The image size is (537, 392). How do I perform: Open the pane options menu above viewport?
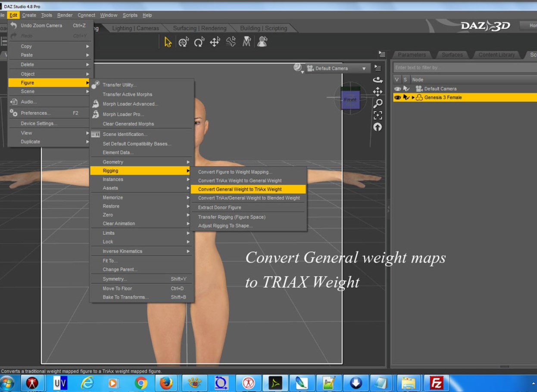382,54
